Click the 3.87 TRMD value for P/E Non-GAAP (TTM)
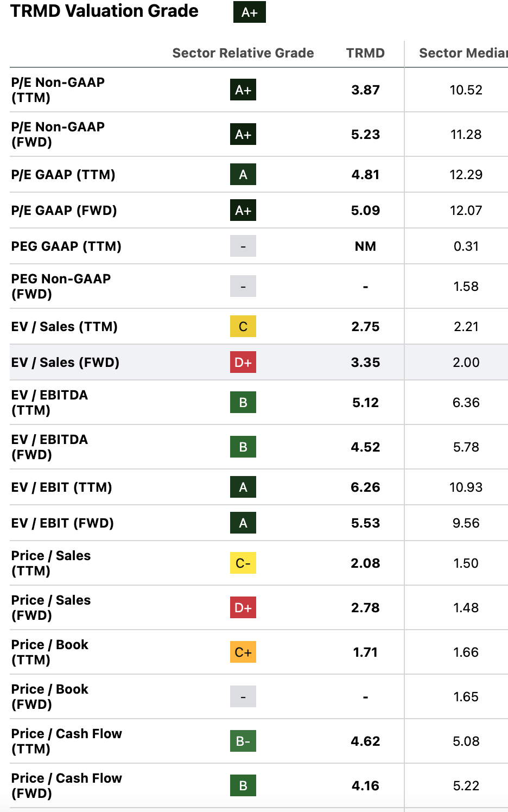508x812 pixels. click(x=365, y=90)
